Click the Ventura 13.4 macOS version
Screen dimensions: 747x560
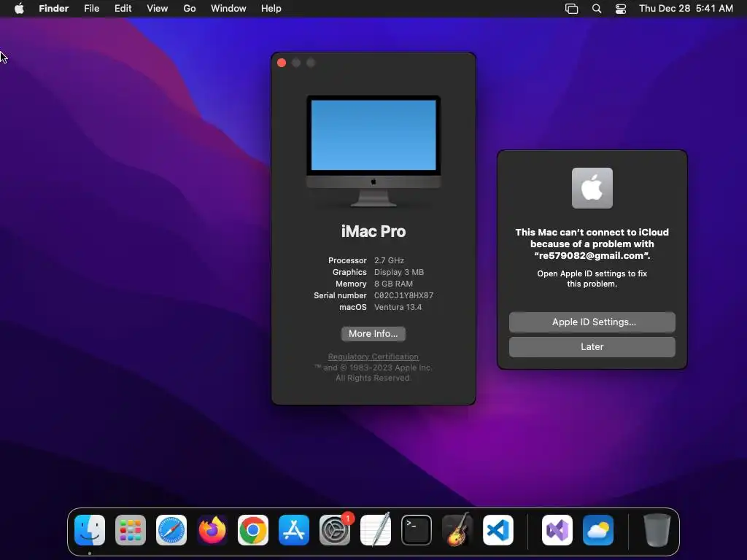[398, 308]
